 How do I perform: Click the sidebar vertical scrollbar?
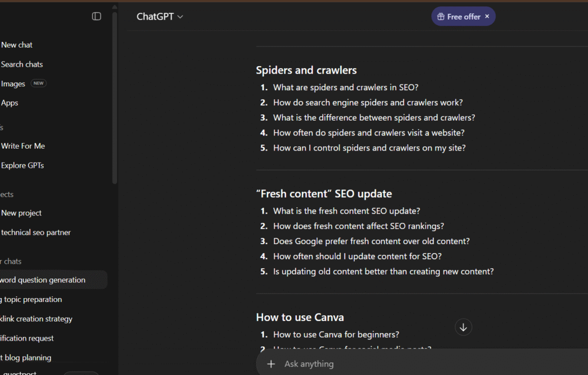114,98
